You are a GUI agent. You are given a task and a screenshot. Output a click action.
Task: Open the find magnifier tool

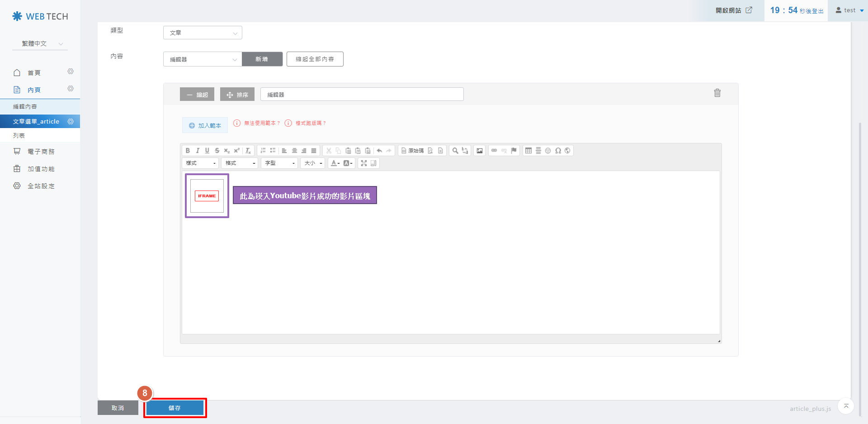455,151
